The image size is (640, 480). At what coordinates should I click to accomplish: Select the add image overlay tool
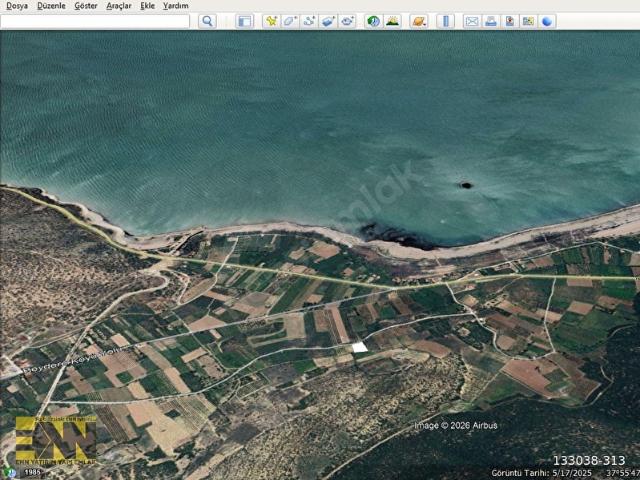point(328,21)
